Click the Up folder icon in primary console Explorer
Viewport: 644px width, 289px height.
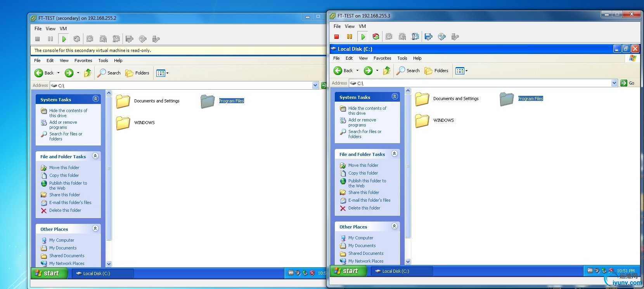pos(387,71)
